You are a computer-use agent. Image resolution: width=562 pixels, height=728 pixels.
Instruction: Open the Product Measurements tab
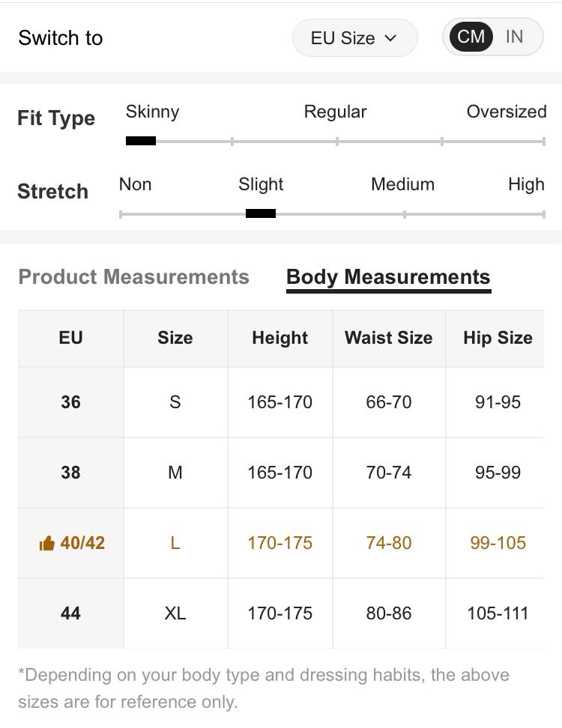point(133,277)
